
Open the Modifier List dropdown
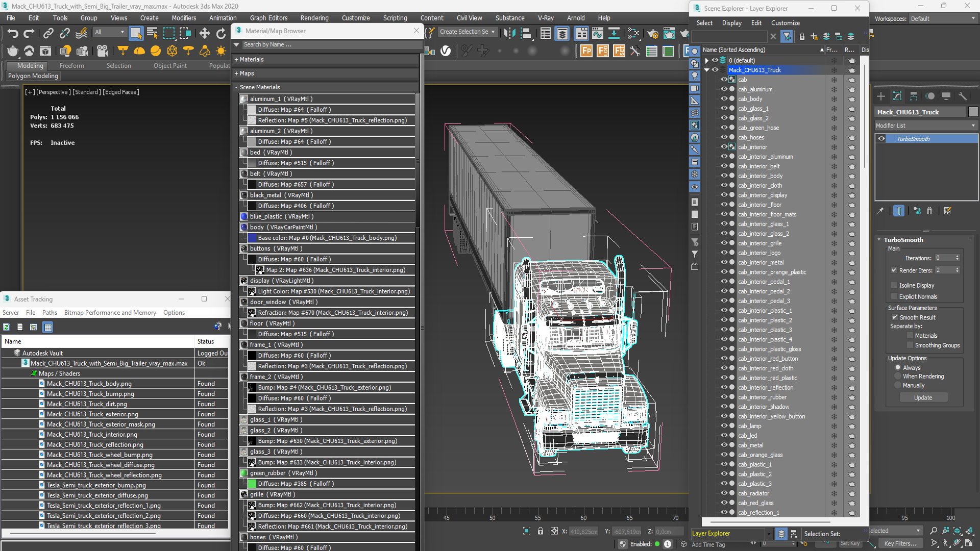tap(926, 126)
